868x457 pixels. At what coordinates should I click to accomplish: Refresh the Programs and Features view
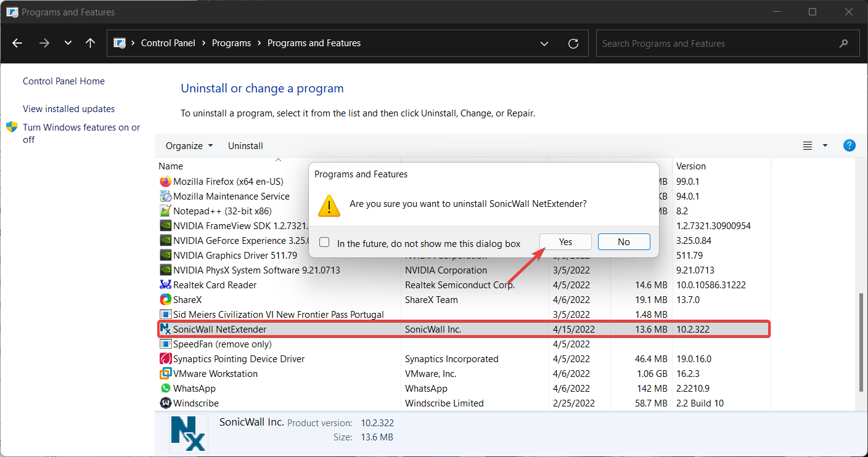[573, 43]
